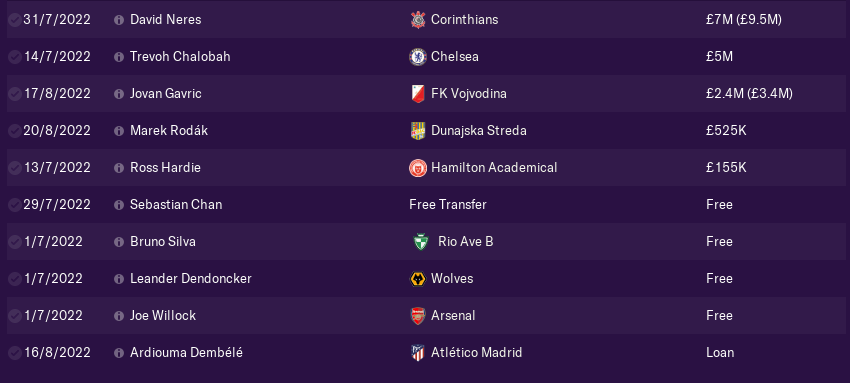Click the Ross Hardie player name
The width and height of the screenshot is (850, 383).
pos(165,167)
